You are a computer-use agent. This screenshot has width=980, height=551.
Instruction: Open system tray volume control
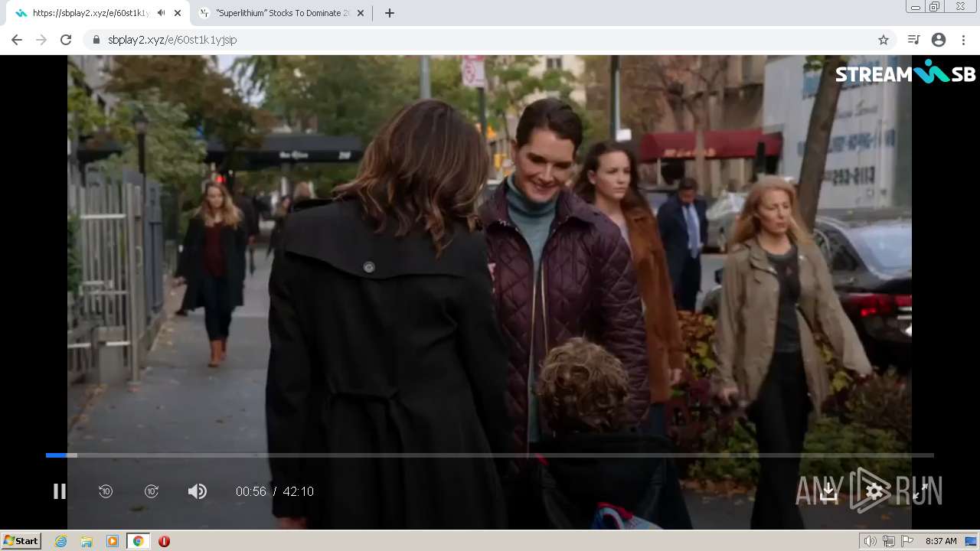click(x=871, y=541)
